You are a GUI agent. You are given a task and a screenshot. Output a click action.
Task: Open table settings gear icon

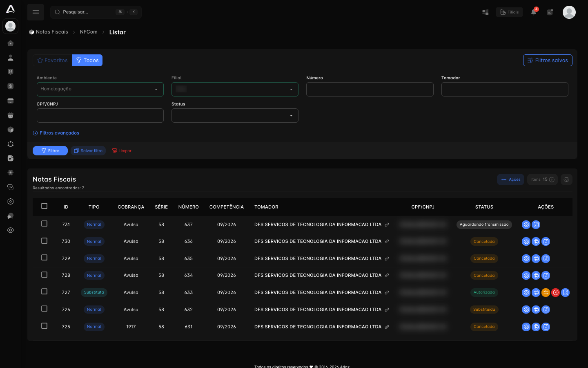click(566, 180)
